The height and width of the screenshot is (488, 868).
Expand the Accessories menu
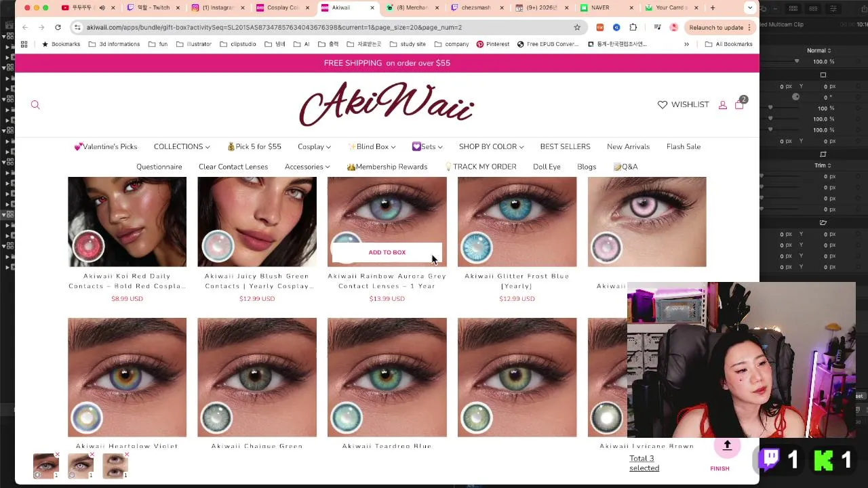307,167
